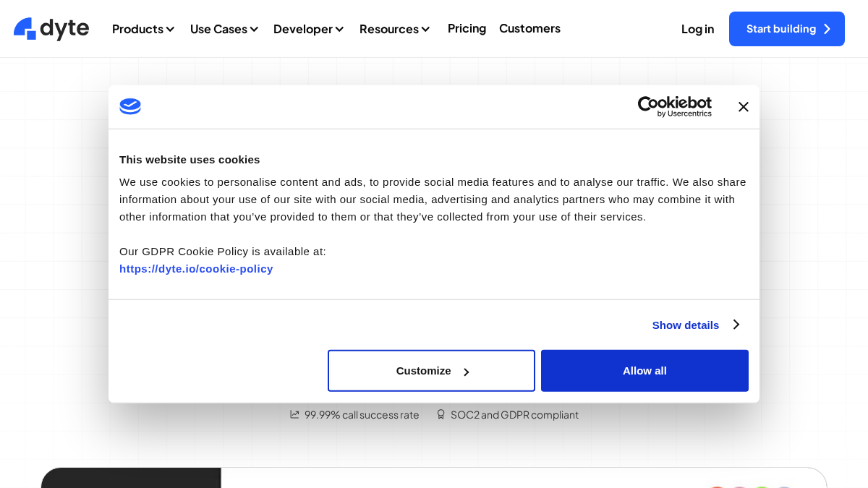Close the cookie consent dialog
This screenshot has height=488, width=868.
pyautogui.click(x=743, y=107)
